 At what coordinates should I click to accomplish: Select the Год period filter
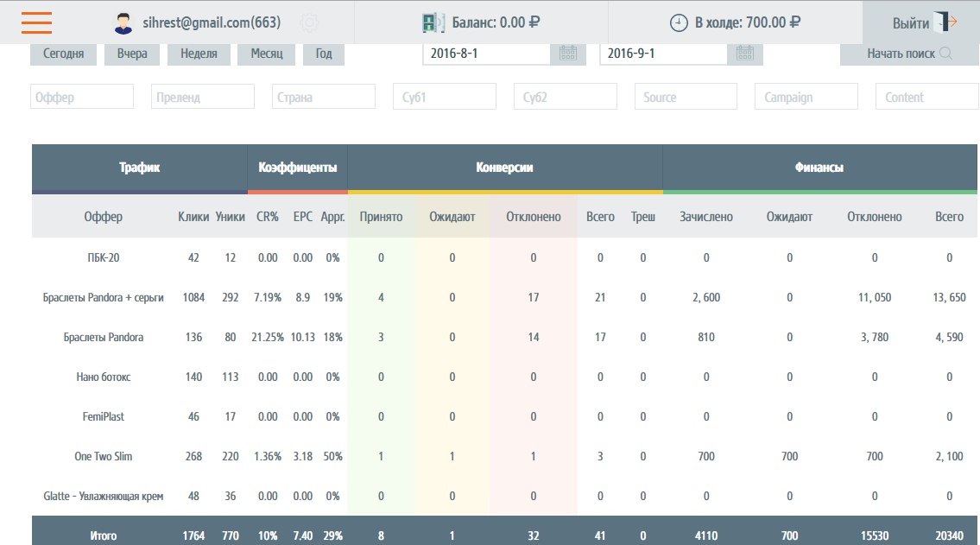[324, 54]
